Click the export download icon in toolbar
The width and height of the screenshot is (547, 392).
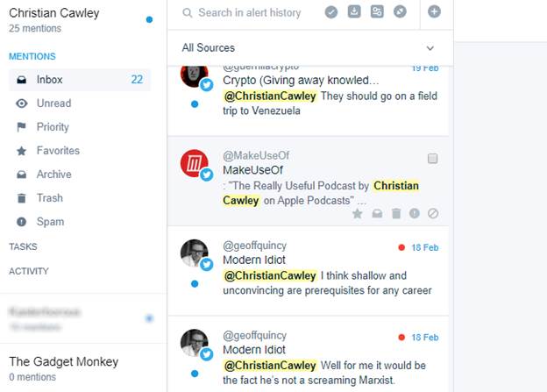pyautogui.click(x=354, y=12)
